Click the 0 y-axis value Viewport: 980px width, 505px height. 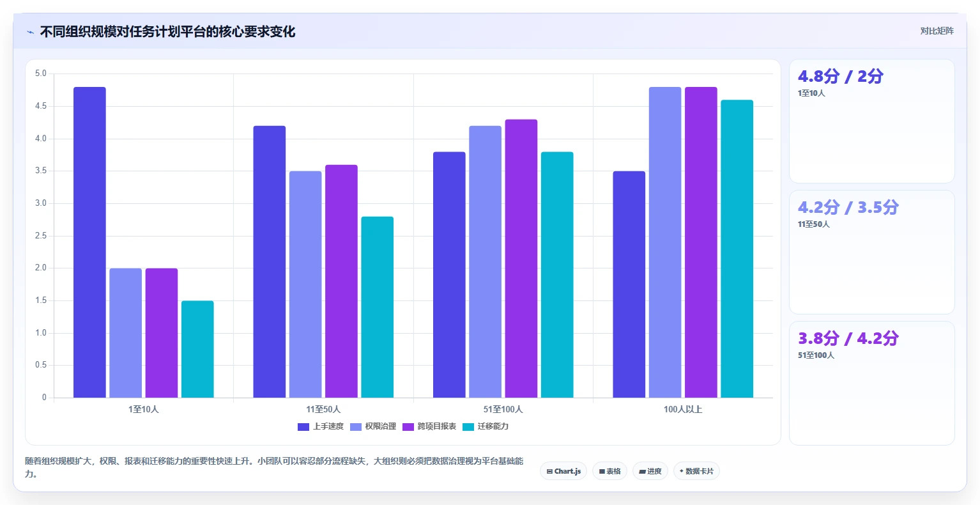45,398
